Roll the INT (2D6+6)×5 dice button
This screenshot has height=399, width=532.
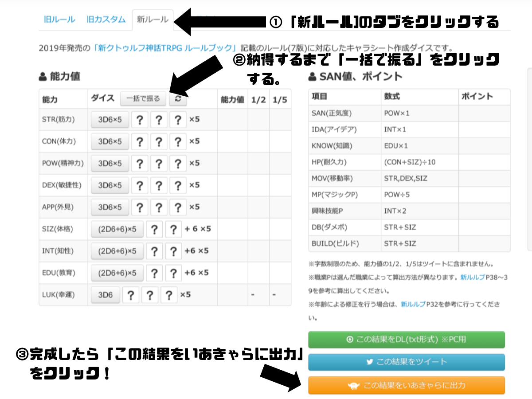click(117, 251)
